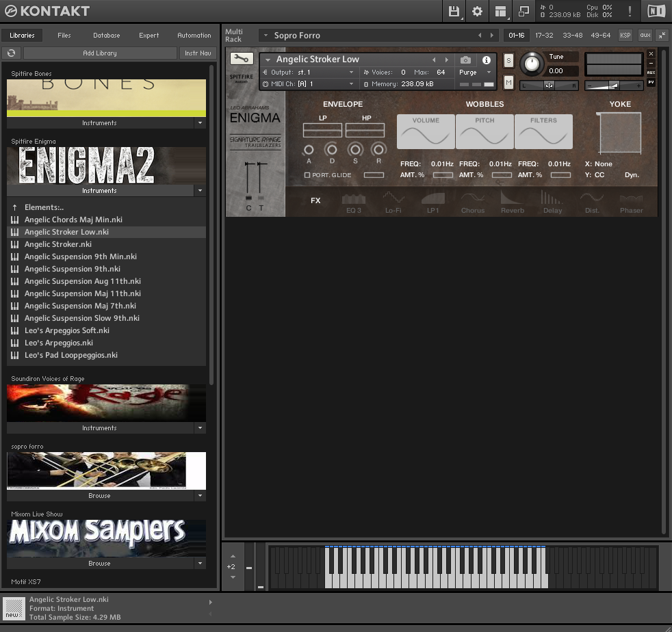
Task: Click next instrument arrow in header
Action: (x=447, y=60)
